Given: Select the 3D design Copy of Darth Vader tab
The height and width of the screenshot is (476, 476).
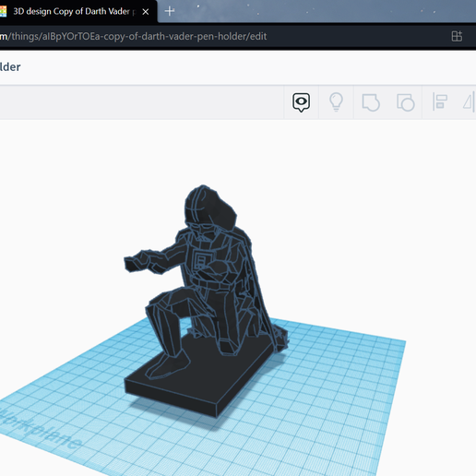Looking at the screenshot, I should (74, 12).
